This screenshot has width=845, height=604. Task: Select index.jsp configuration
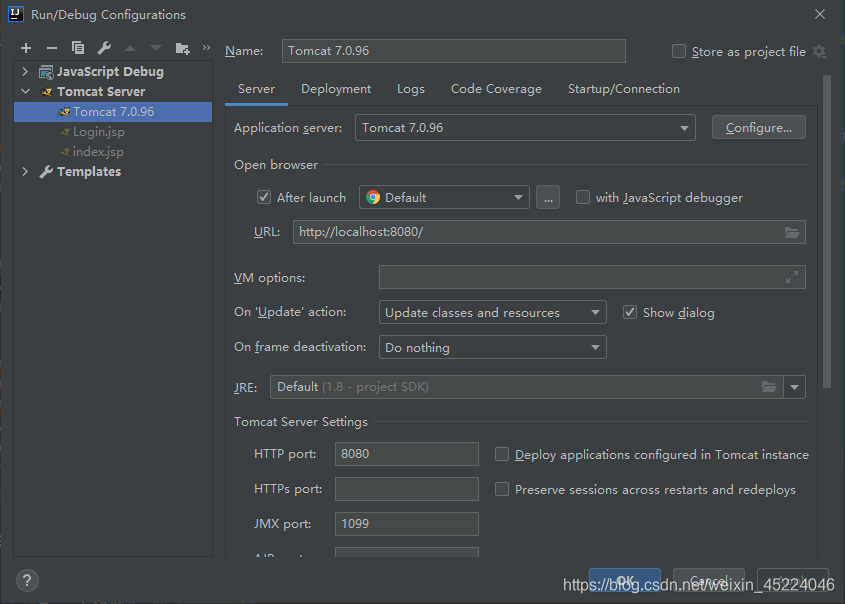pyautogui.click(x=98, y=152)
